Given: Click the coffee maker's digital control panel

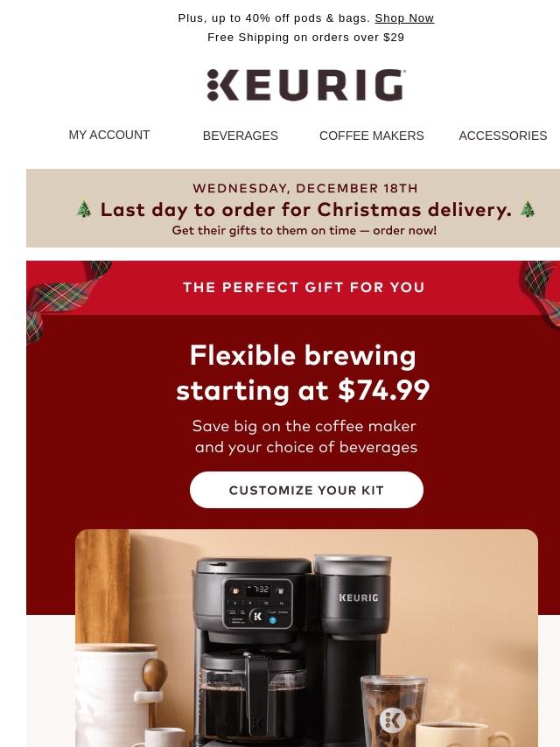Looking at the screenshot, I should 258,604.
